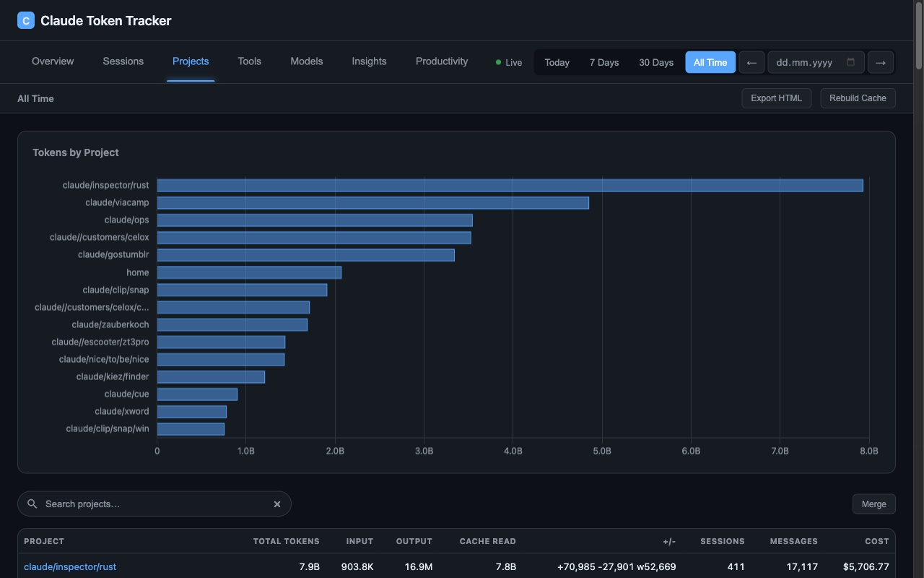
Task: Click the next date arrow button
Action: [x=881, y=62]
